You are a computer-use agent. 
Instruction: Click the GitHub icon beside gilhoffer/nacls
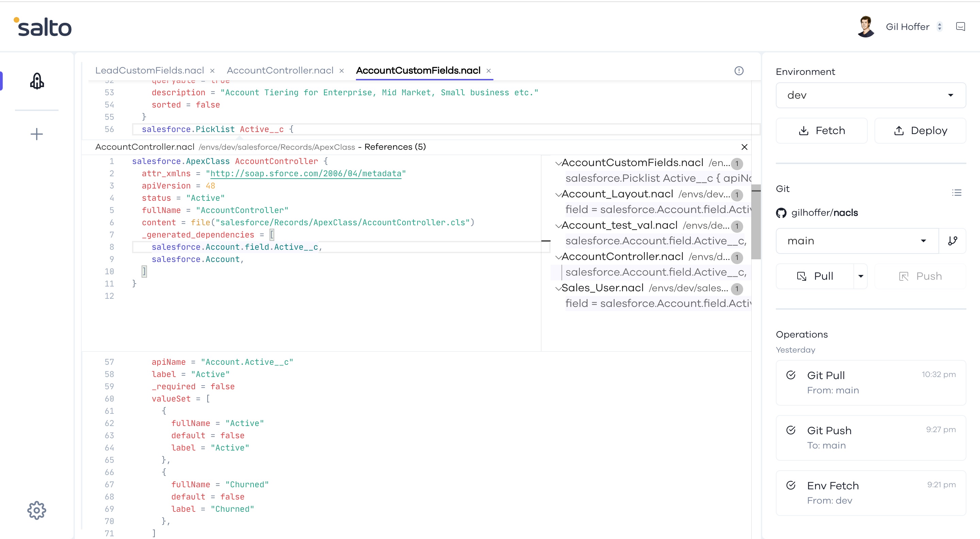point(781,213)
